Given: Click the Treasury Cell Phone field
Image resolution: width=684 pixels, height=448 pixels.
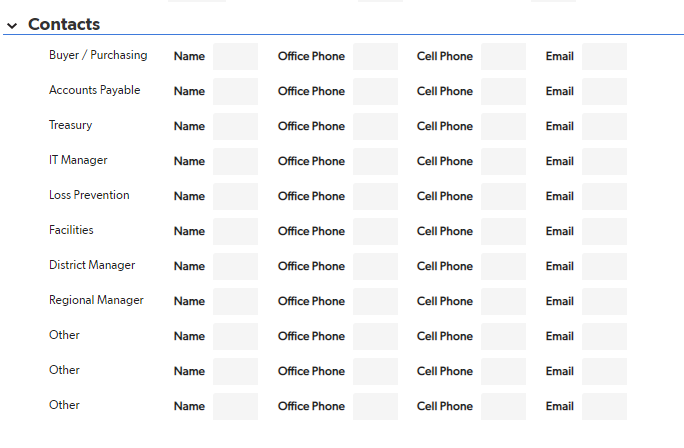Looking at the screenshot, I should 503,127.
